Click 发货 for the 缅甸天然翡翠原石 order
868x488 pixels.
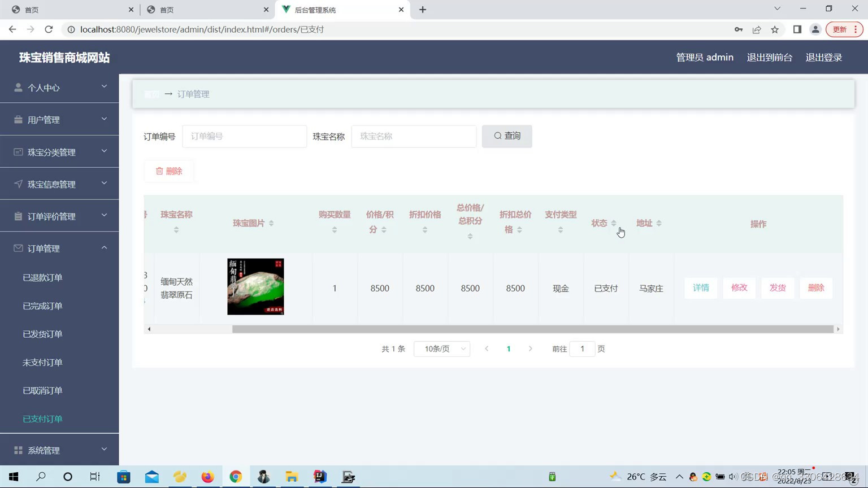point(778,287)
